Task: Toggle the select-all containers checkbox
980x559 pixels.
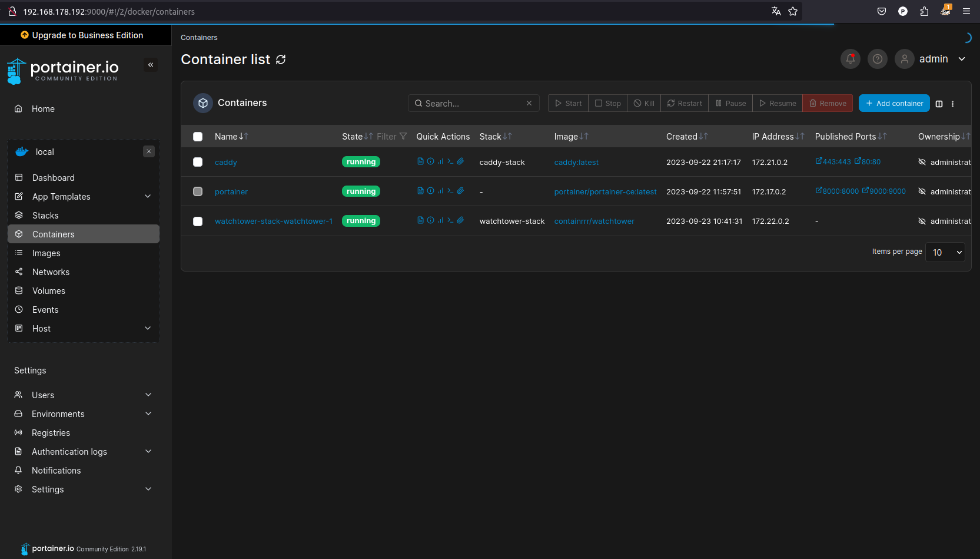Action: click(198, 137)
